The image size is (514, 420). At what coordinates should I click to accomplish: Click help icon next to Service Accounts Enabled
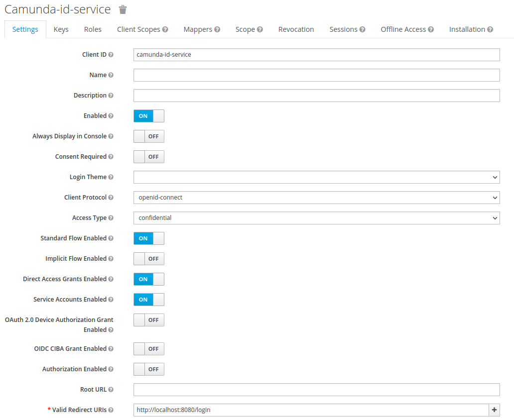[111, 300]
